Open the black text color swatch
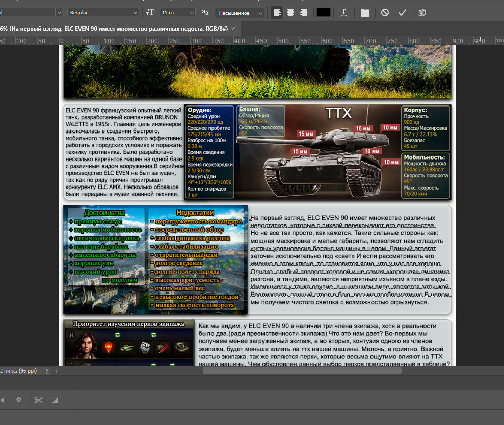 pyautogui.click(x=324, y=13)
